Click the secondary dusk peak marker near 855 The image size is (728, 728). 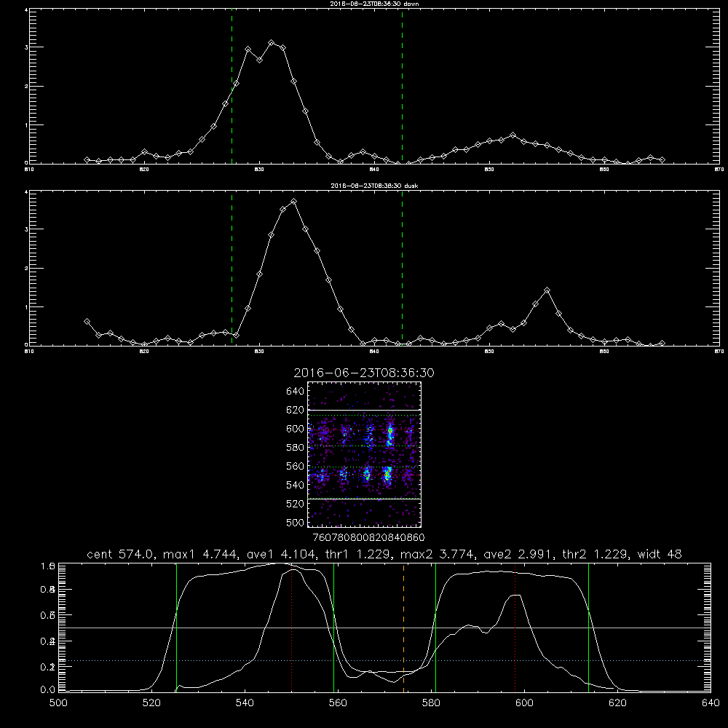(x=547, y=290)
